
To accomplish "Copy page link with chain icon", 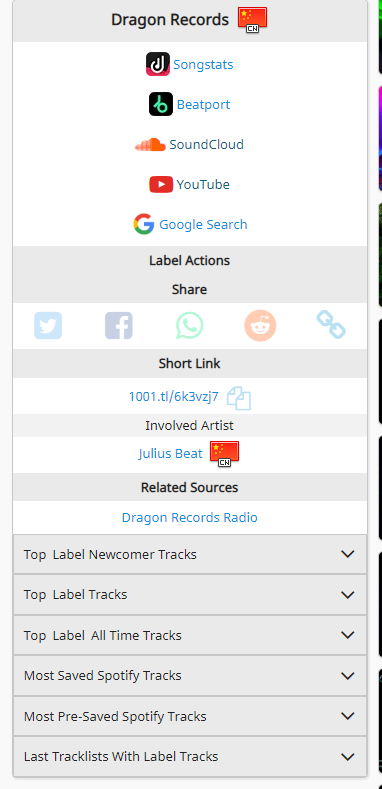I will 331,325.
